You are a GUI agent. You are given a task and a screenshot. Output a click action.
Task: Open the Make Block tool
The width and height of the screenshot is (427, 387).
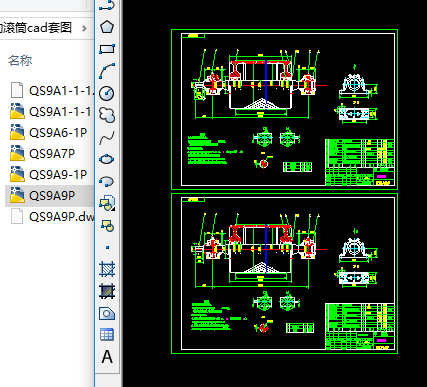tap(107, 225)
